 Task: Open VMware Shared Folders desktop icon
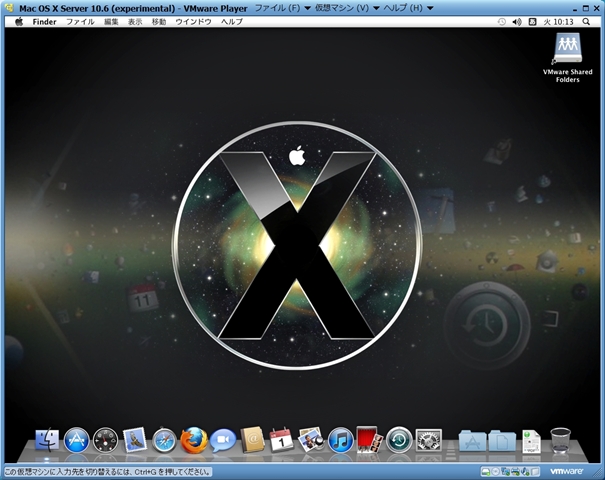tap(568, 58)
